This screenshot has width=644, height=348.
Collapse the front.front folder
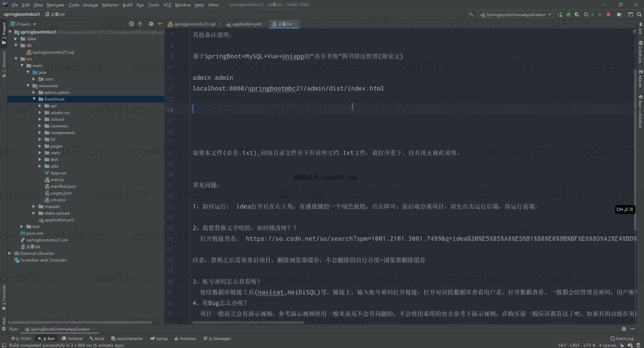click(x=34, y=99)
